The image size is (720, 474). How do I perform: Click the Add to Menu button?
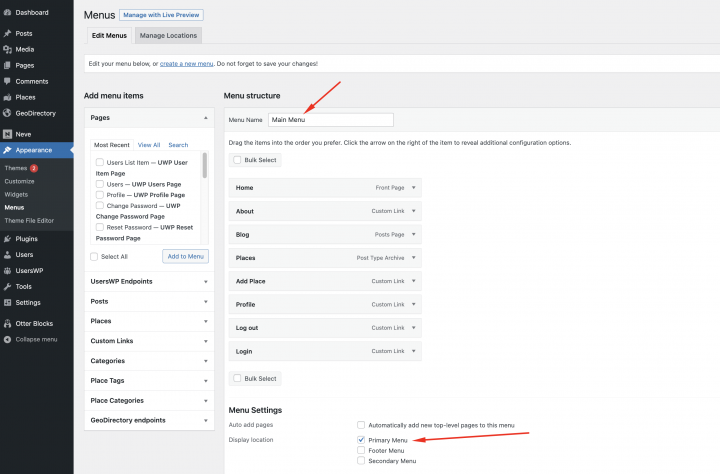point(185,257)
